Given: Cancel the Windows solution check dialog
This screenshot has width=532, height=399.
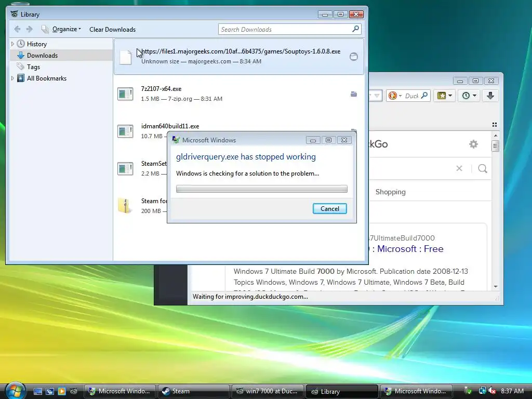Looking at the screenshot, I should 329,209.
